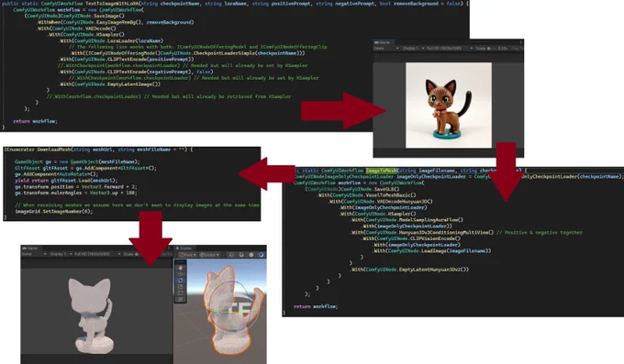Click the EmptyLatentHunyuan3Dv2() line
This screenshot has width=624, height=364.
(x=410, y=270)
